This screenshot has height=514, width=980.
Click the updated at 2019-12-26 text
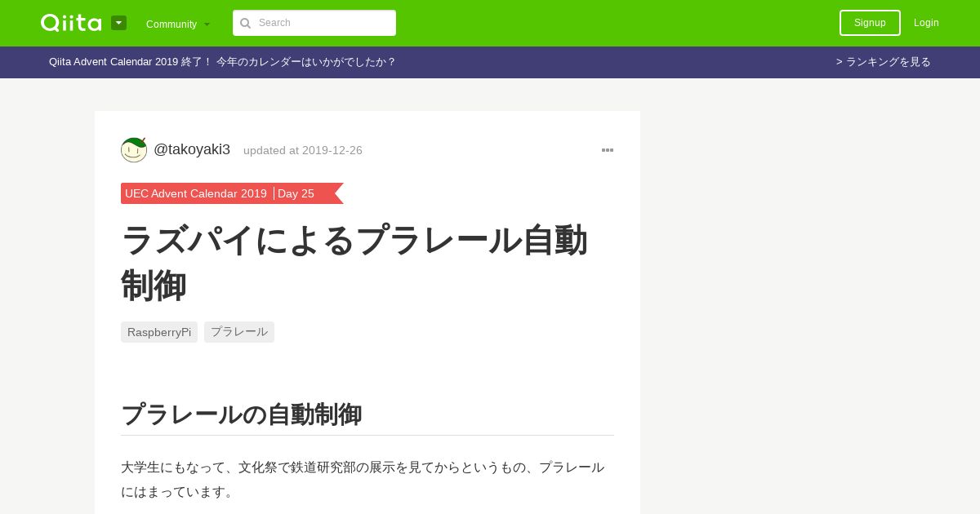point(303,150)
